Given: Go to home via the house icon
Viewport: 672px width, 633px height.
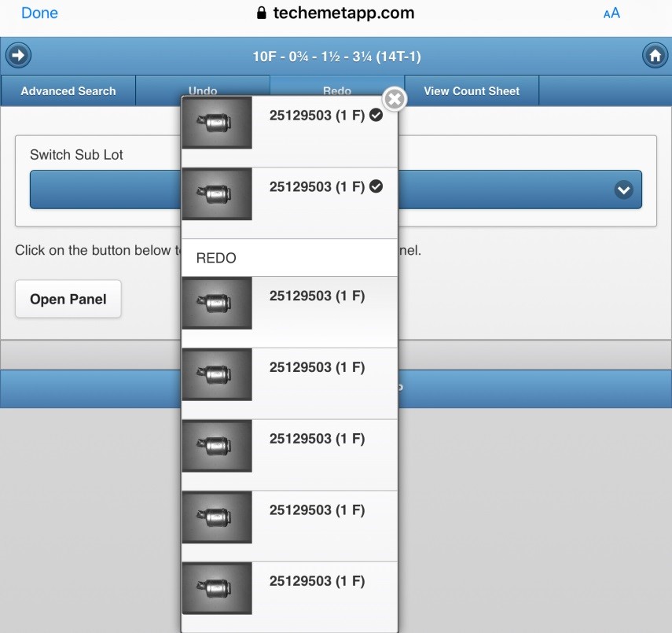Looking at the screenshot, I should (654, 56).
